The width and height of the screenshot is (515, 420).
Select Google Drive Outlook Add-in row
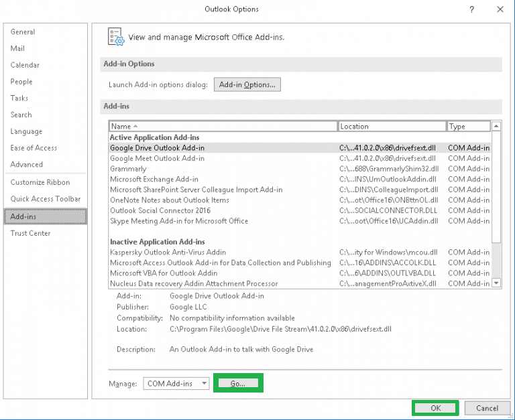click(300, 148)
